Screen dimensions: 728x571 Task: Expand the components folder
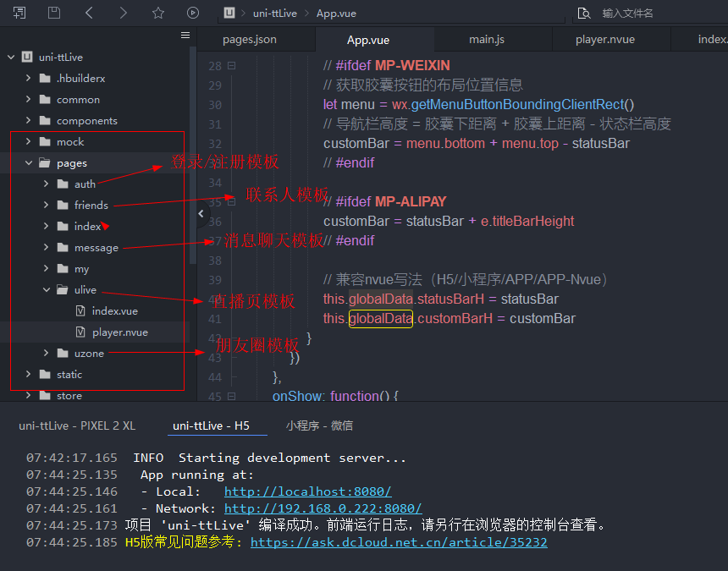(30, 121)
